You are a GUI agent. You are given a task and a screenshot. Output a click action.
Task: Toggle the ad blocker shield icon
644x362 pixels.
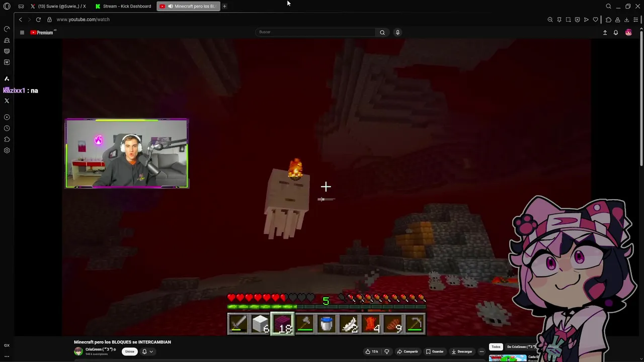(577, 20)
